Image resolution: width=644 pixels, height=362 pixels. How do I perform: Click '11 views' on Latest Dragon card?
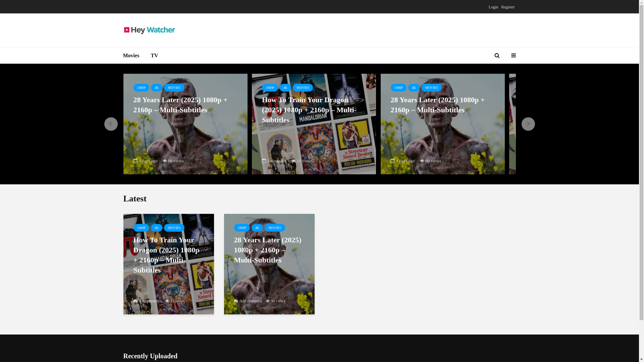pos(175,301)
